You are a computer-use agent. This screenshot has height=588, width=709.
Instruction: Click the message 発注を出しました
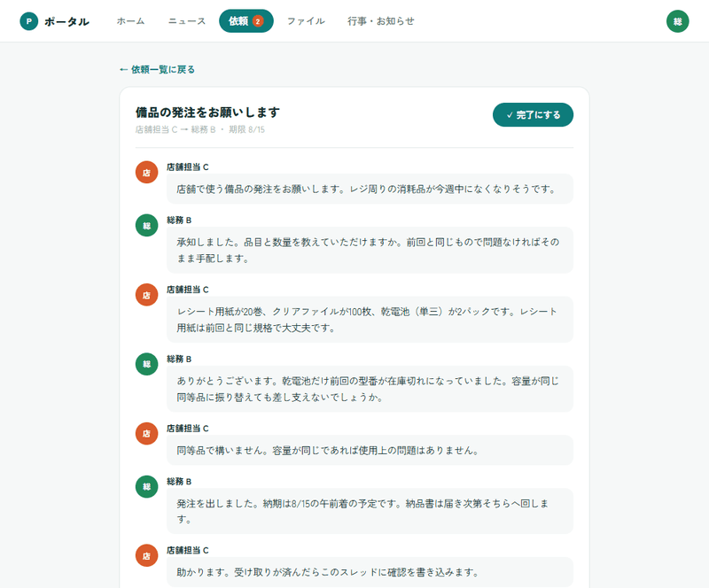coord(370,511)
